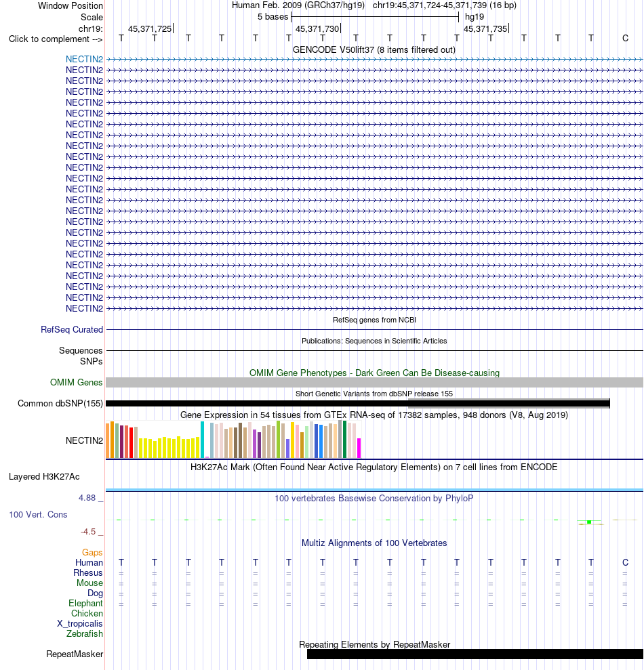Click the magenta bar in GTEx chart
The image size is (644, 670).
click(x=359, y=448)
